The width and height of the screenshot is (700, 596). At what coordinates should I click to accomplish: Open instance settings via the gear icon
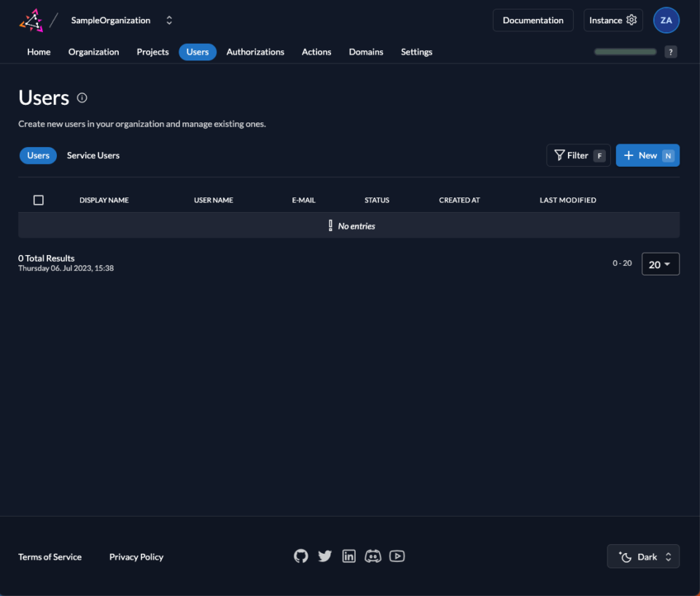point(631,20)
